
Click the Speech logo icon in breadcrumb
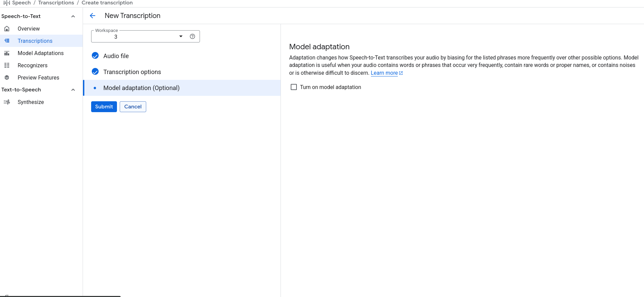click(6, 3)
